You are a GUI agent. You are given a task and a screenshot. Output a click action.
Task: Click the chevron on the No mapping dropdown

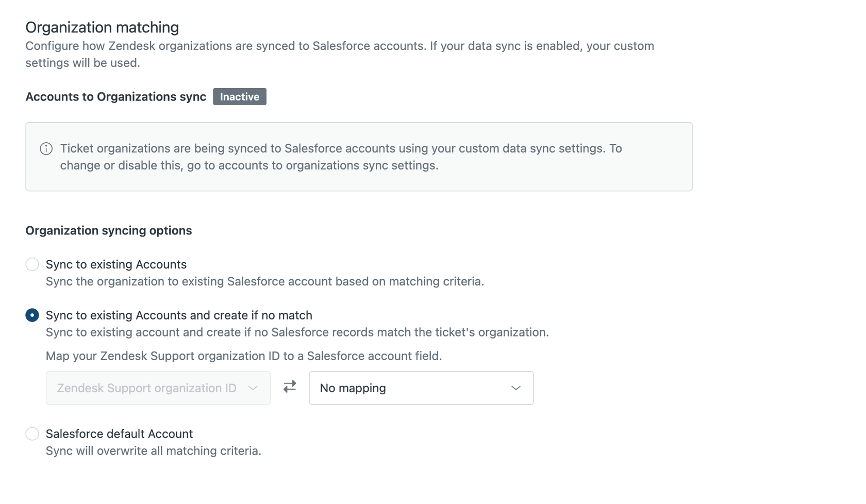[x=515, y=388]
